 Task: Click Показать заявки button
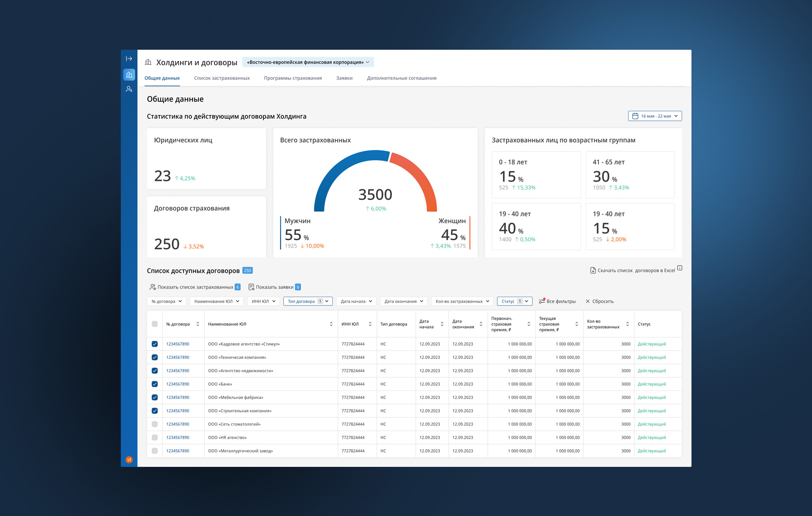tap(274, 287)
